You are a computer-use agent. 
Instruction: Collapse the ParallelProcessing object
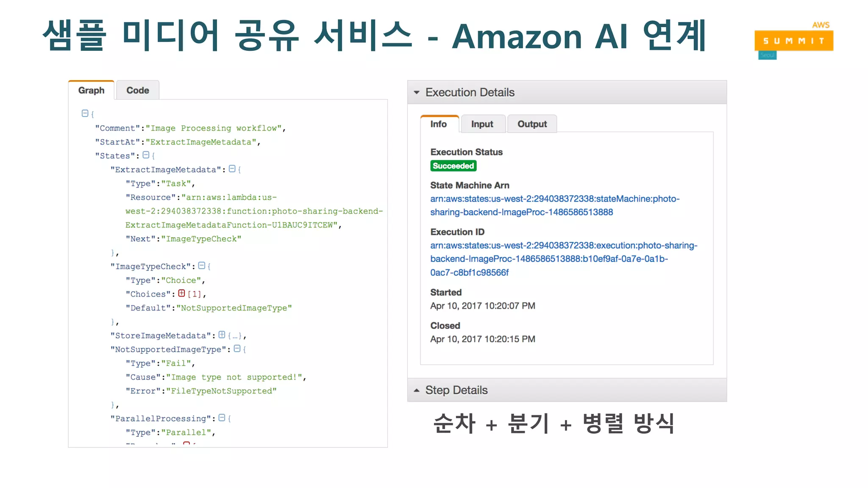pos(222,418)
